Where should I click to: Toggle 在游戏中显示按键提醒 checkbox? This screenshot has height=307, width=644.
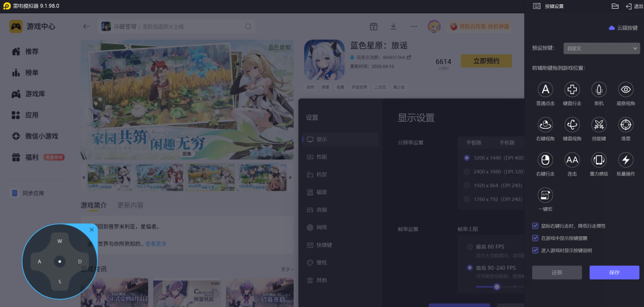click(535, 238)
